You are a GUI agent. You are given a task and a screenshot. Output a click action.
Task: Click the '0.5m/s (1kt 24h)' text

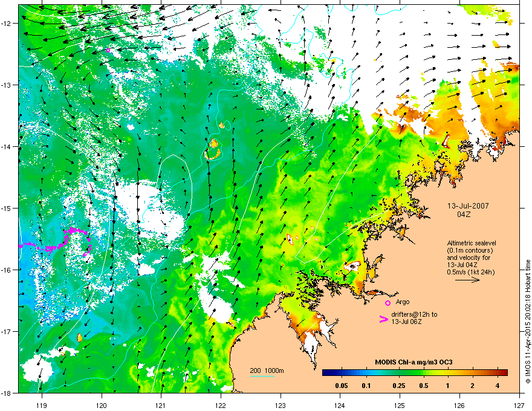click(470, 272)
